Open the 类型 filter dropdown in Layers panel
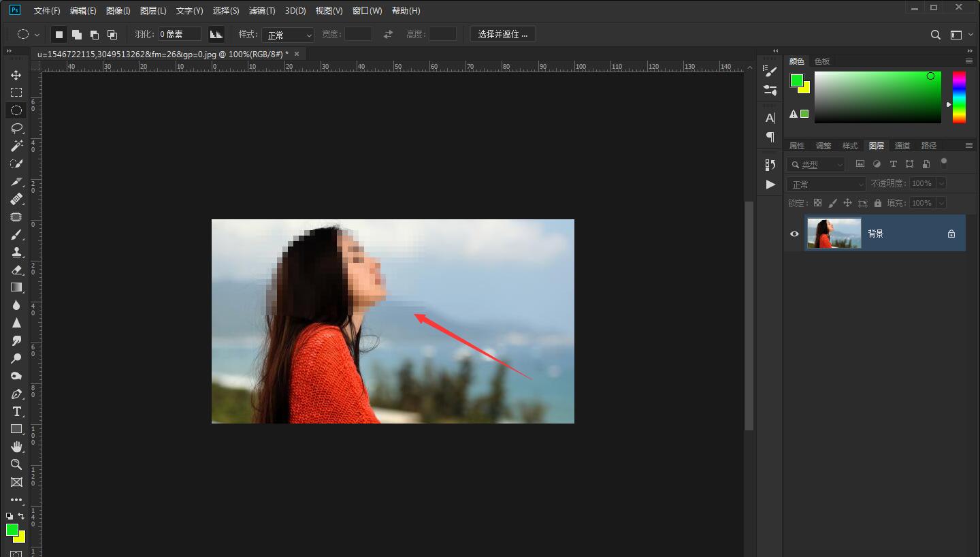The height and width of the screenshot is (557, 980). click(815, 164)
